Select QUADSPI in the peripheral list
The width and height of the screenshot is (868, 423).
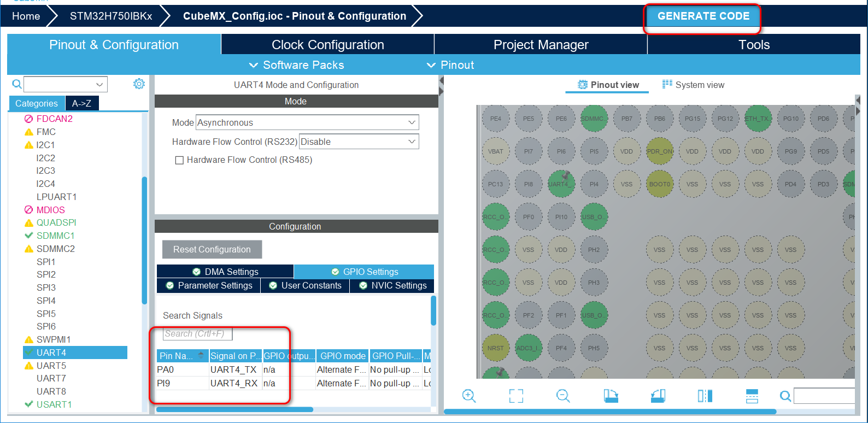pos(56,222)
